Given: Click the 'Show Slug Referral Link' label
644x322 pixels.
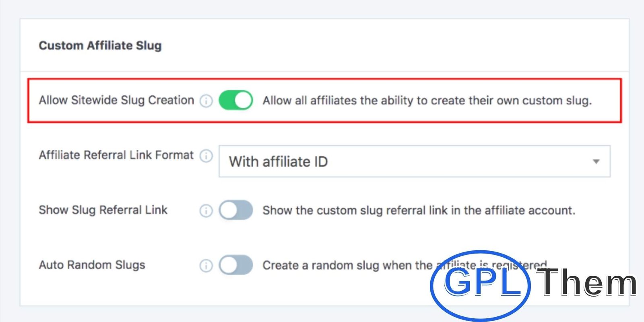Looking at the screenshot, I should [x=103, y=210].
